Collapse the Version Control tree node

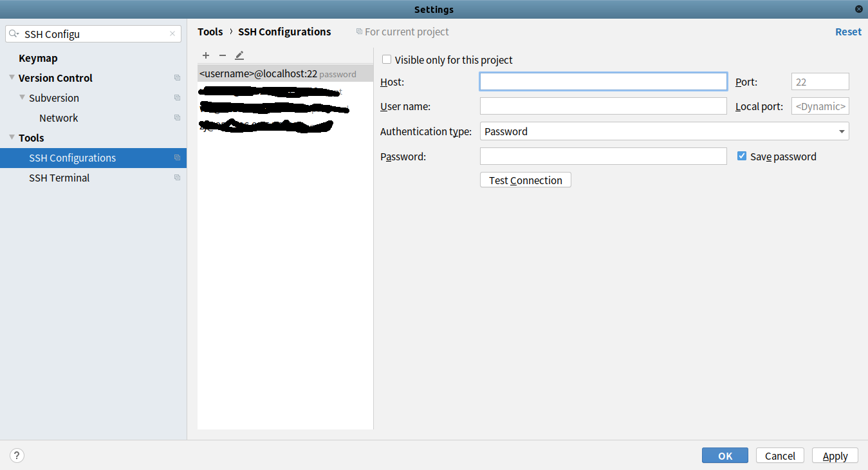click(x=12, y=78)
